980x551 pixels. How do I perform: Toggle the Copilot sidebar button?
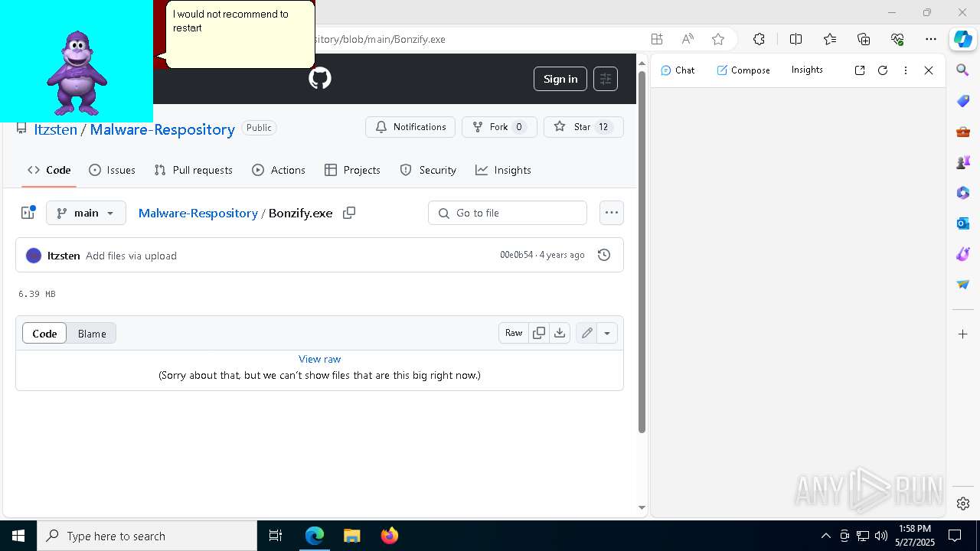pos(962,39)
